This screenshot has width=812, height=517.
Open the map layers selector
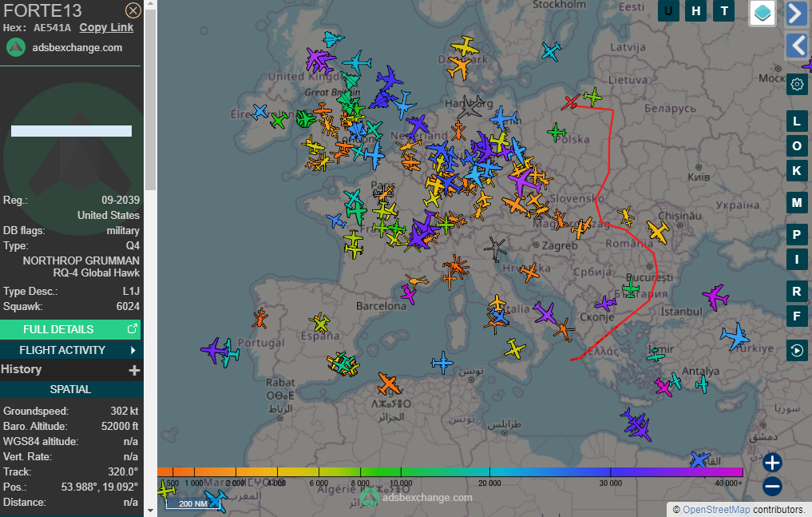(762, 13)
